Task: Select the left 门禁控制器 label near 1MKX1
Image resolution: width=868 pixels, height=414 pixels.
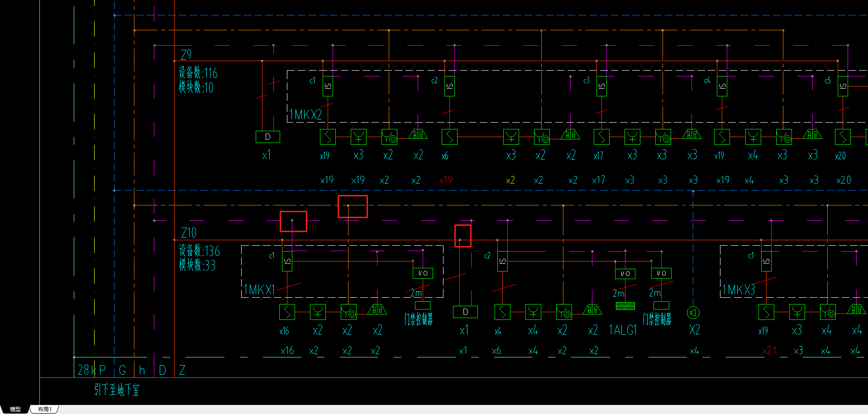Action: (x=419, y=319)
